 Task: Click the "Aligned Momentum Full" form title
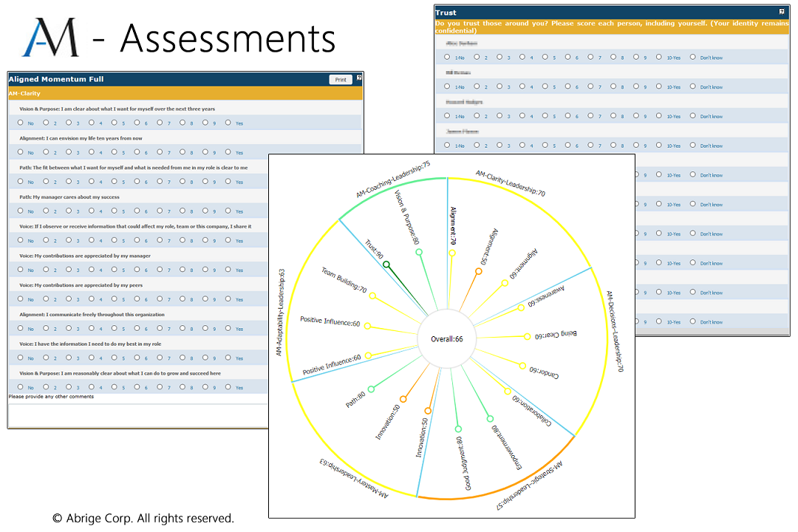pos(56,79)
